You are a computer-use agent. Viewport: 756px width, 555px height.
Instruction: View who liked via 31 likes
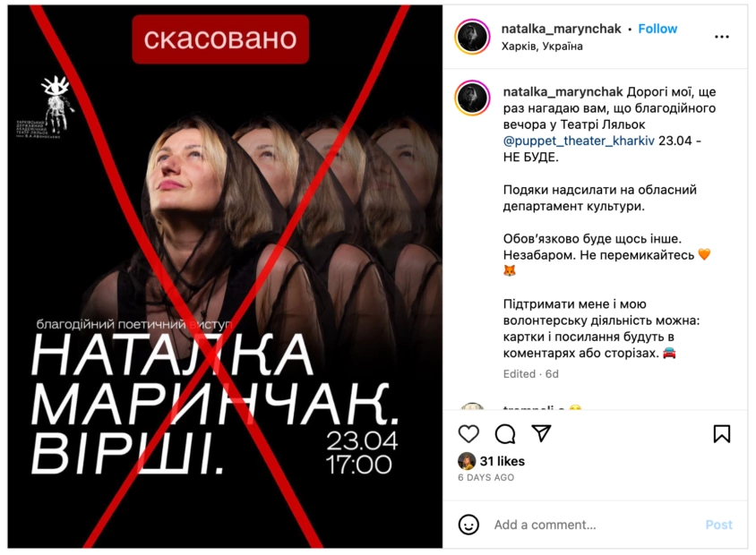coord(503,462)
